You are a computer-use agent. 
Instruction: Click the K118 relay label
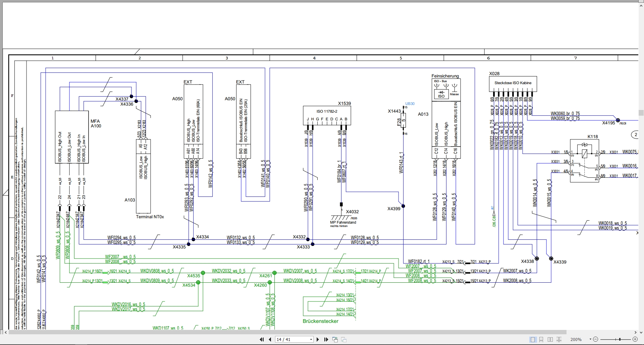[593, 136]
